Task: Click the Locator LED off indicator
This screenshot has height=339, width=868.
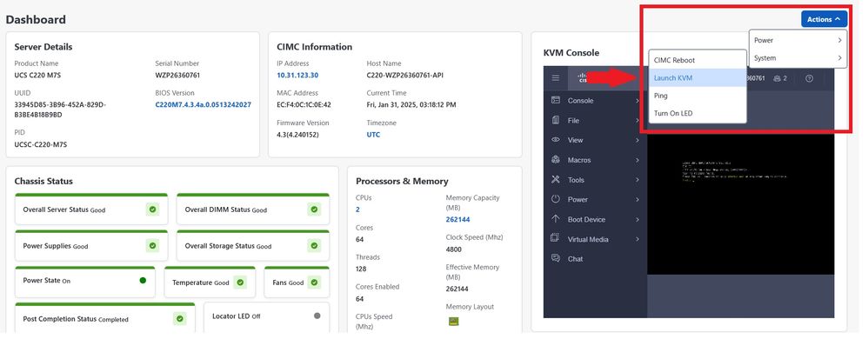Action: point(317,316)
